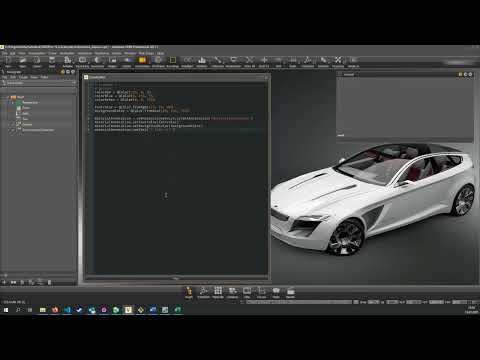Click the Show All toolbar icon
480x360 pixels.
coord(249,60)
